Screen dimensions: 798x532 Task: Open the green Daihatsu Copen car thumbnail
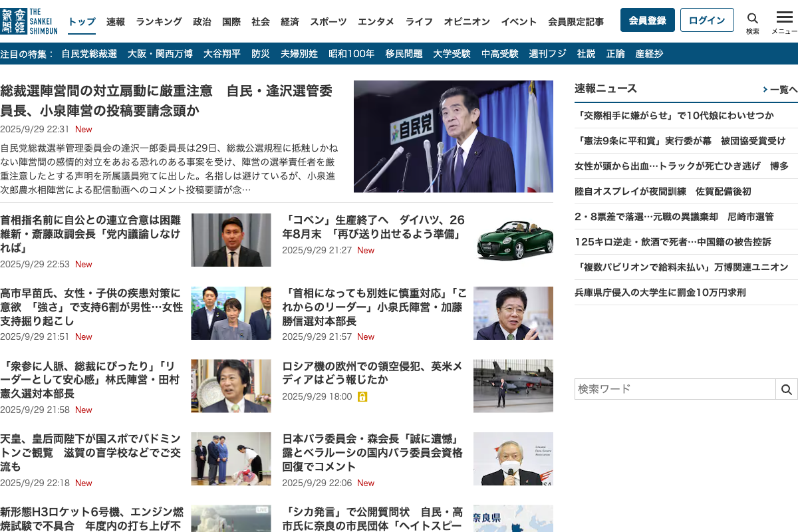(513, 239)
